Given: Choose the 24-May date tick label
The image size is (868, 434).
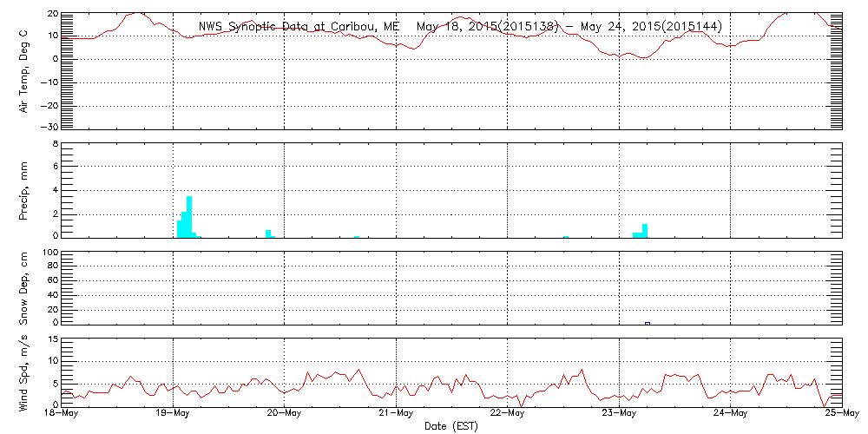Looking at the screenshot, I should pyautogui.click(x=730, y=414).
